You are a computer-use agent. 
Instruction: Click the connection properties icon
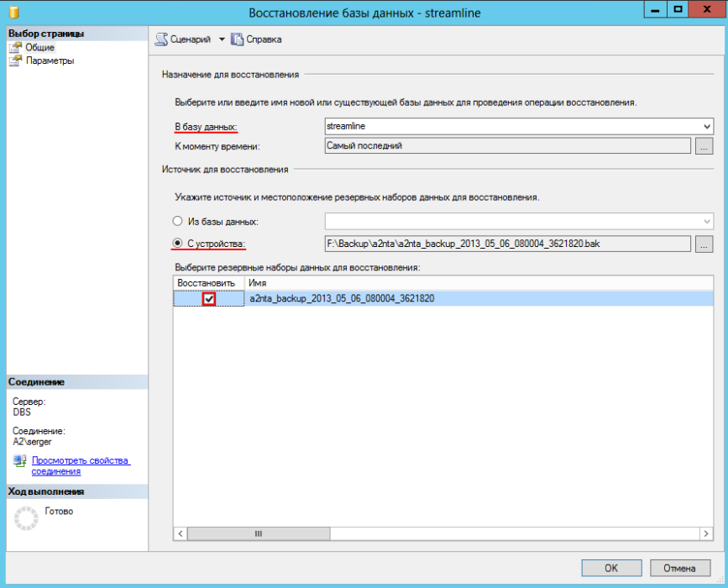(x=19, y=460)
